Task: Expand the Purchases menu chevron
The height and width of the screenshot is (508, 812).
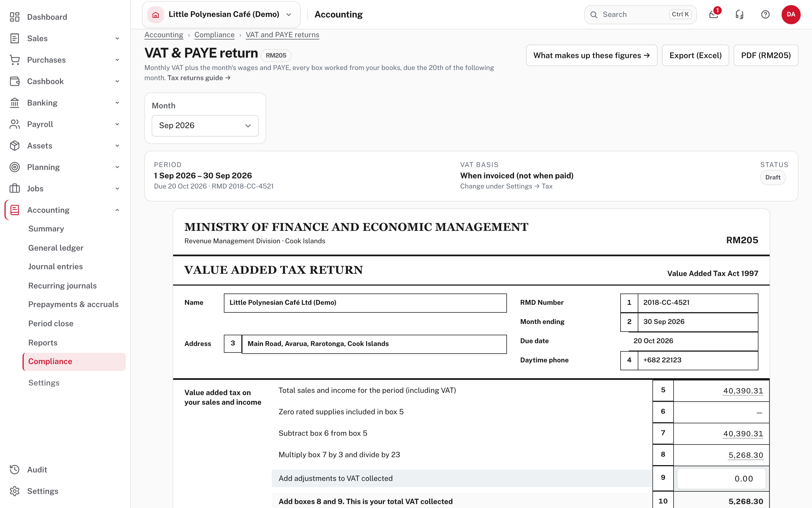Action: (117, 60)
